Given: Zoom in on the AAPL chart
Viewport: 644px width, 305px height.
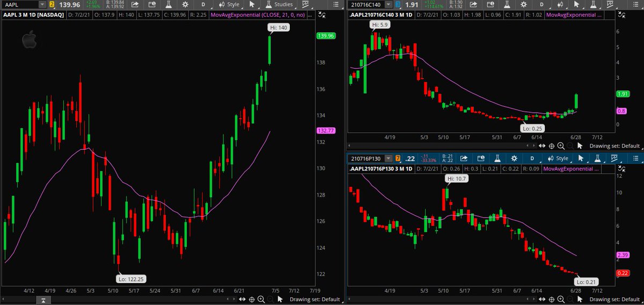Looking at the screenshot, I should (261, 299).
